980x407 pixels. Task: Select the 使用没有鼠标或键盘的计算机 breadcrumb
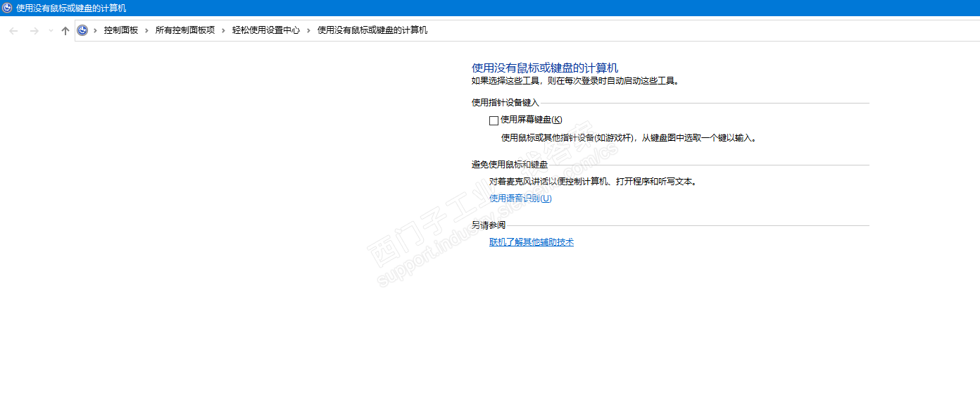point(372,30)
